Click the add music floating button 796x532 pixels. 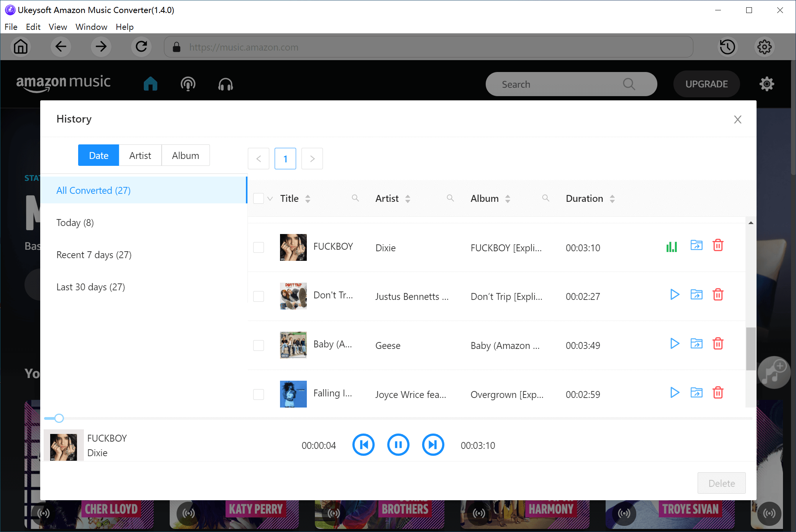[774, 373]
